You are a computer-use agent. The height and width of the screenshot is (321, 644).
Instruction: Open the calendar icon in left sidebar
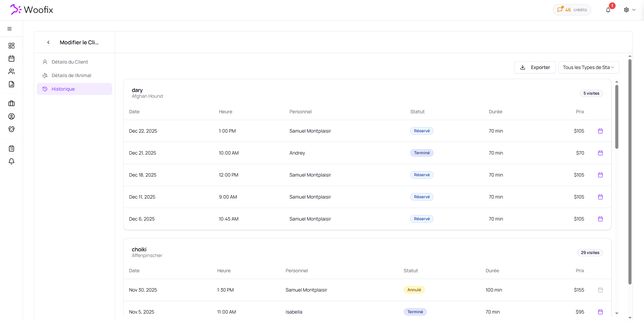pos(11,59)
